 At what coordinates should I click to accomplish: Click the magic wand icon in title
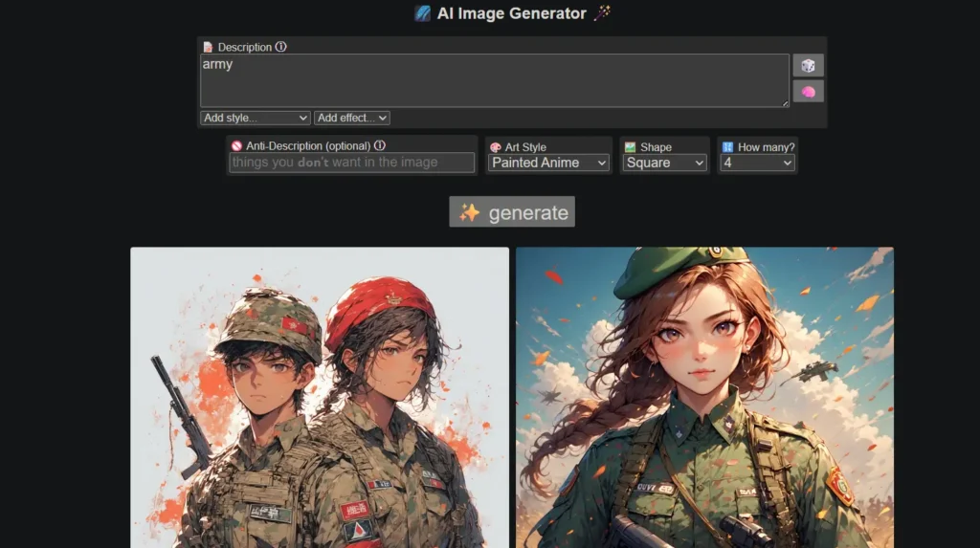pos(603,13)
